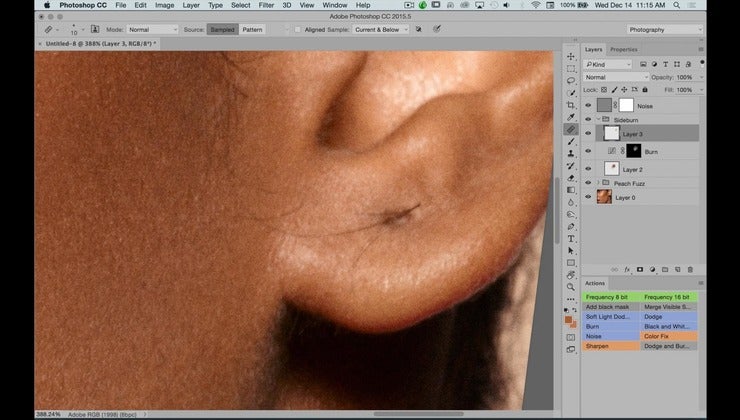Add a layer mask
Screen dimensions: 740x420
coord(640,269)
